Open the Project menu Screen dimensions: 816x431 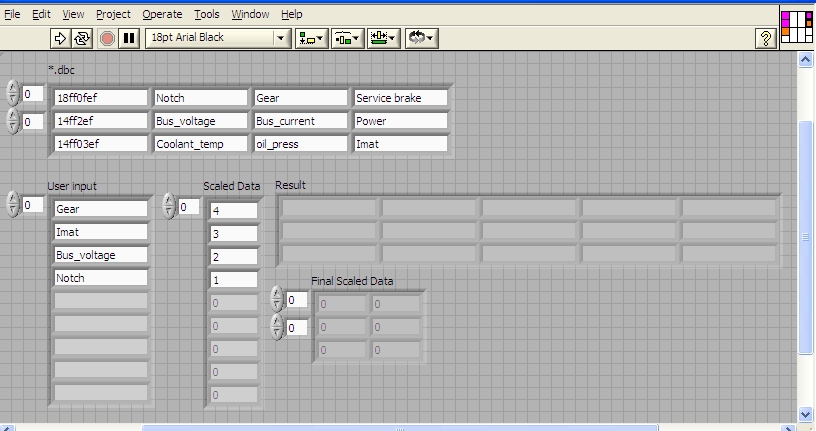[113, 14]
